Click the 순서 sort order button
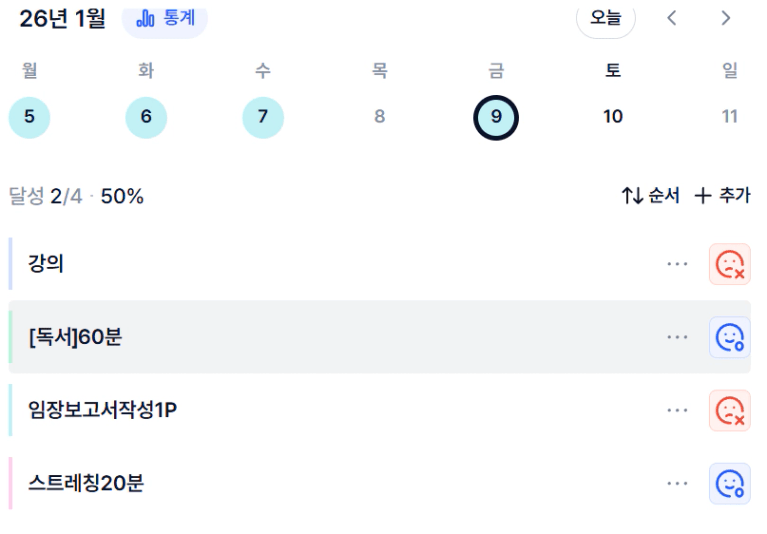Screen dimensions: 767x534 click(650, 196)
